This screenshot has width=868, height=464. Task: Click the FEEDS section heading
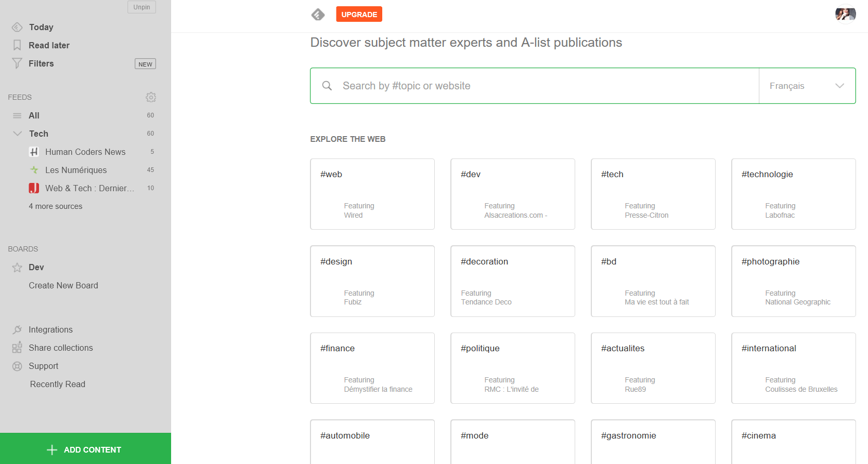pos(20,97)
